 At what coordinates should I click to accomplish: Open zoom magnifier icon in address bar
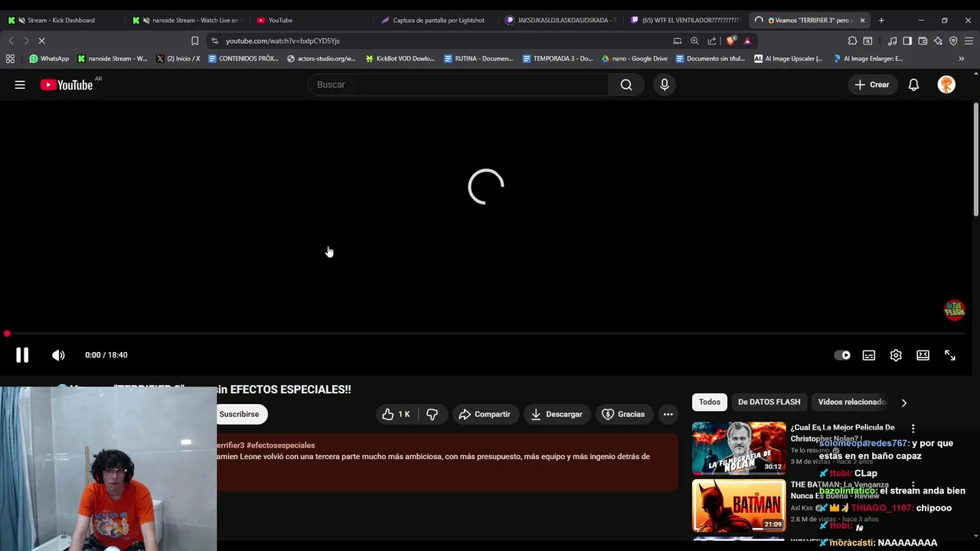694,41
